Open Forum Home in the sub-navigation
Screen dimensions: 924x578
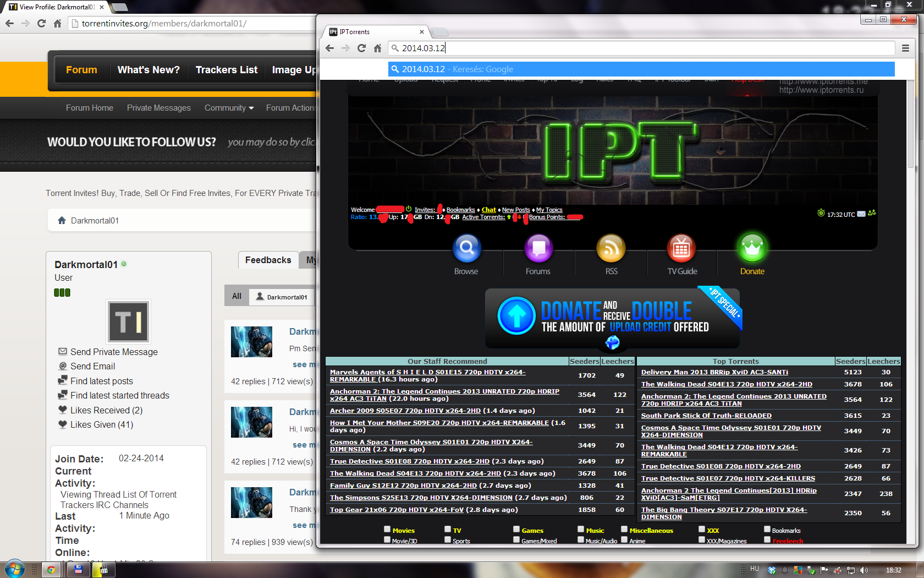tap(90, 108)
